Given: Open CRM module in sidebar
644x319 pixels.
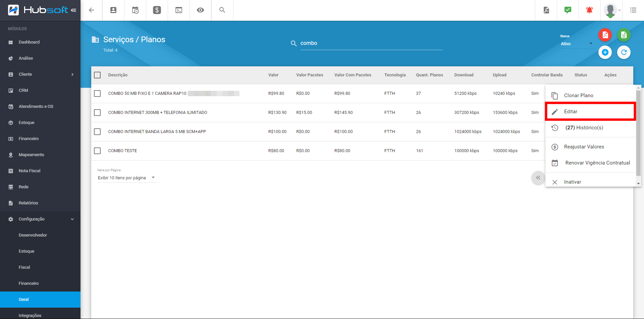Looking at the screenshot, I should 40,90.
